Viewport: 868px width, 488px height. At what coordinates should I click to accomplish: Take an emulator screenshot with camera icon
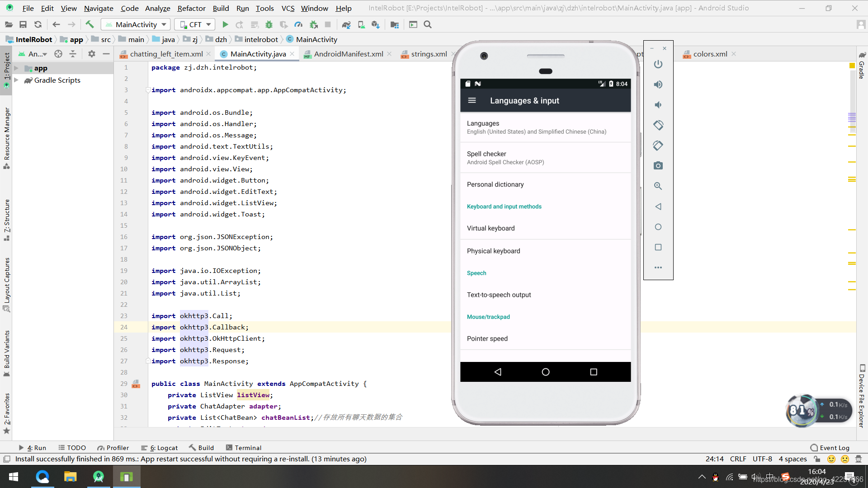658,166
